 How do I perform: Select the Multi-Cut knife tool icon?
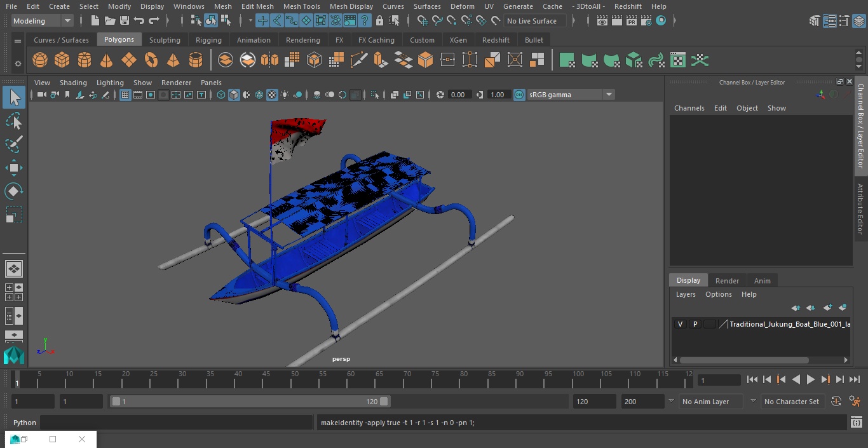[359, 60]
